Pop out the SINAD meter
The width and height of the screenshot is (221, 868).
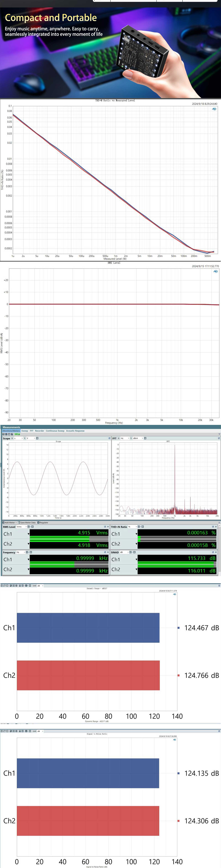pos(213,552)
